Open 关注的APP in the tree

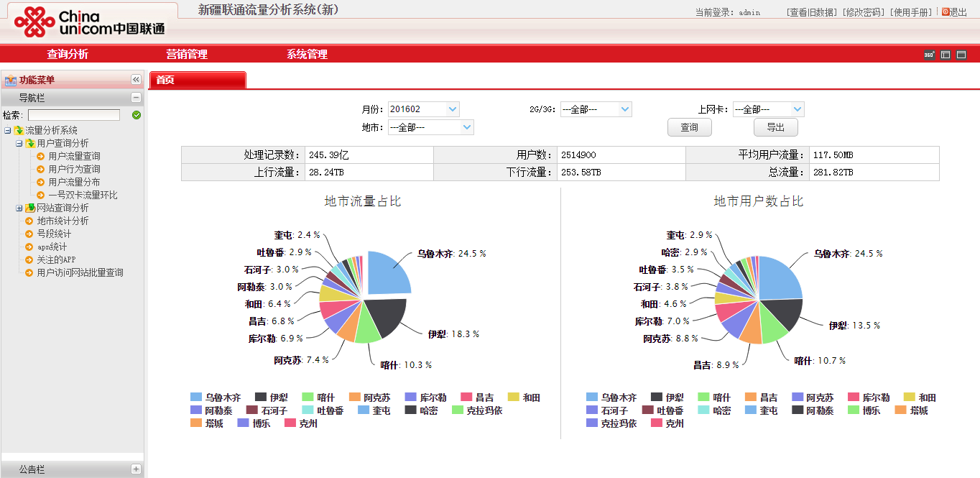point(56,259)
